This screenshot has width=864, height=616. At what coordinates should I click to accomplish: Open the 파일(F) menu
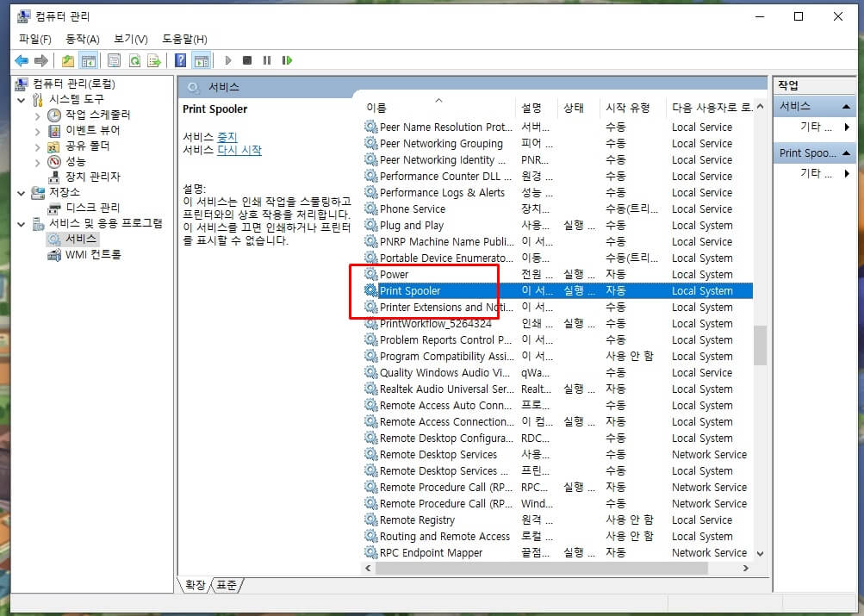point(34,39)
